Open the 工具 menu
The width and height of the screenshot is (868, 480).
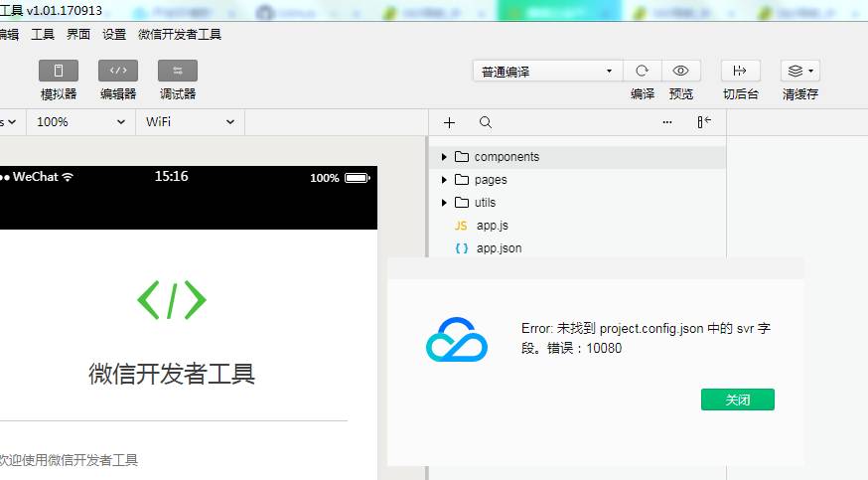[43, 35]
